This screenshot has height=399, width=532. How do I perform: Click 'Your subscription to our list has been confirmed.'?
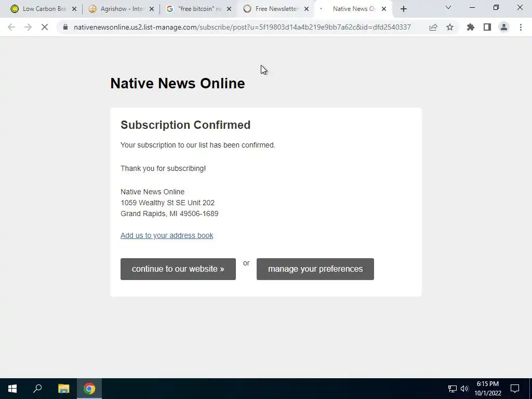tap(198, 145)
